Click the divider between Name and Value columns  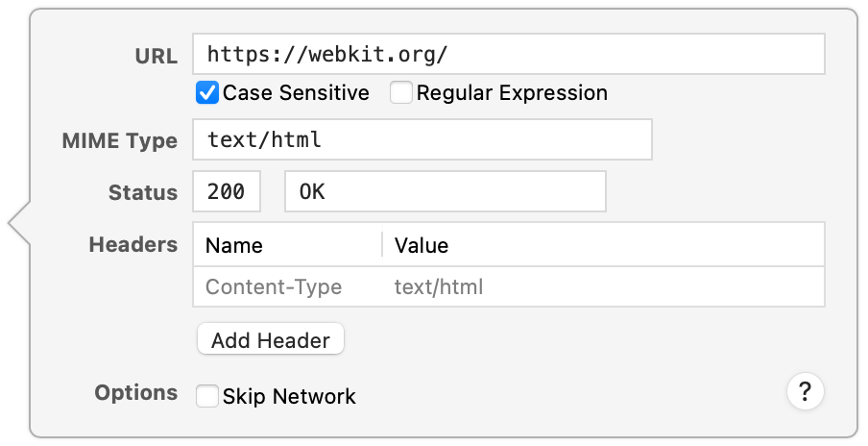382,245
